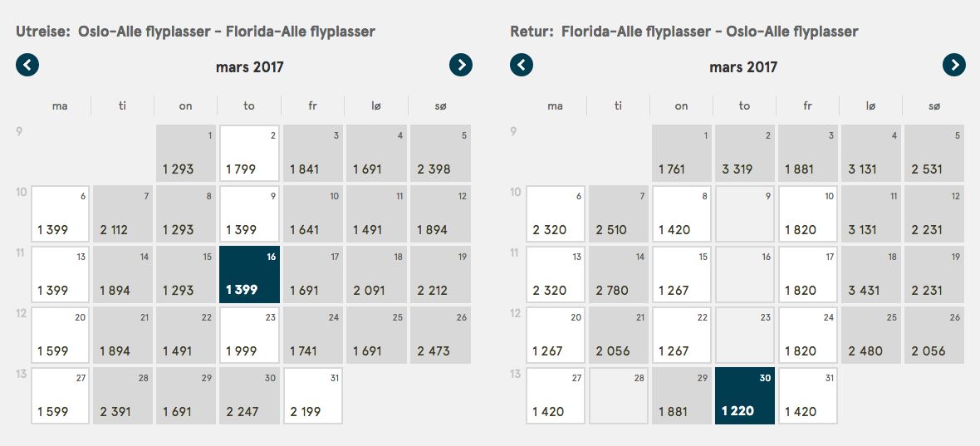
Task: Select outbound March 27 fare 1 599
Action: pos(60,396)
